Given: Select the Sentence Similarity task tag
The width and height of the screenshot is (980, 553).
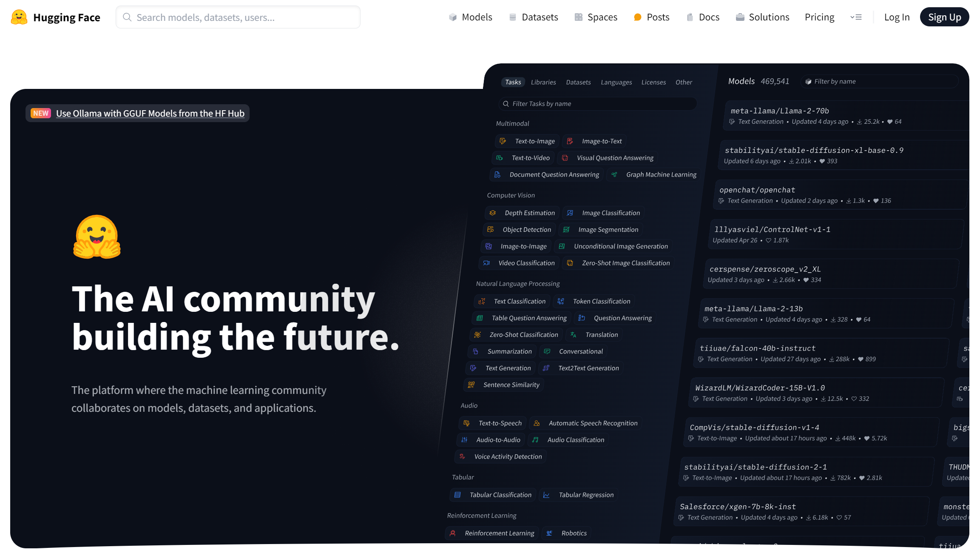Looking at the screenshot, I should click(504, 385).
